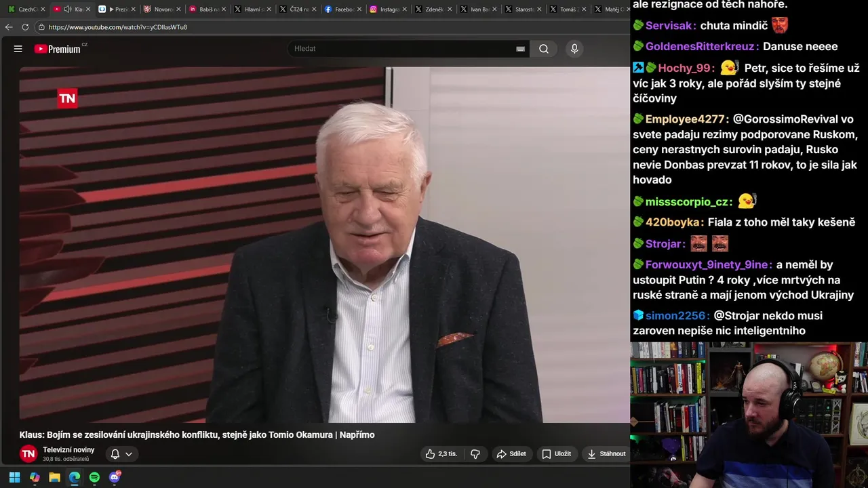
Task: Toggle the subscription notification bell
Action: (115, 454)
